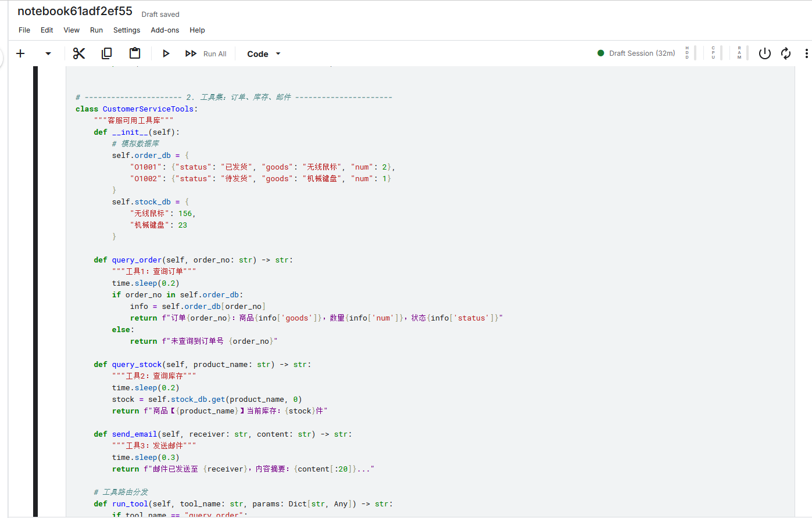The width and height of the screenshot is (812, 518).
Task: Open the File menu
Action: pyautogui.click(x=24, y=30)
